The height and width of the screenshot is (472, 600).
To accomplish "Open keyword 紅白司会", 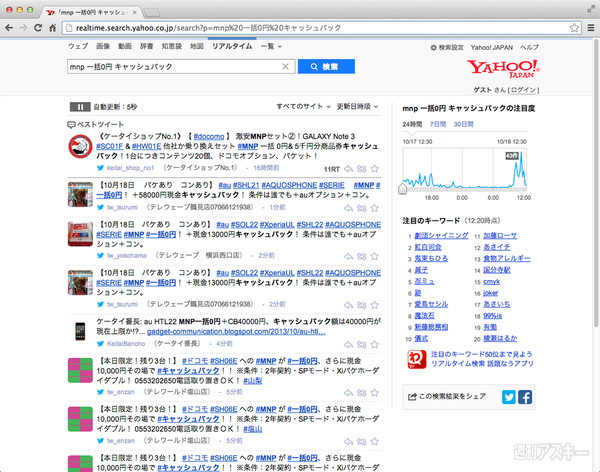I will coord(428,247).
